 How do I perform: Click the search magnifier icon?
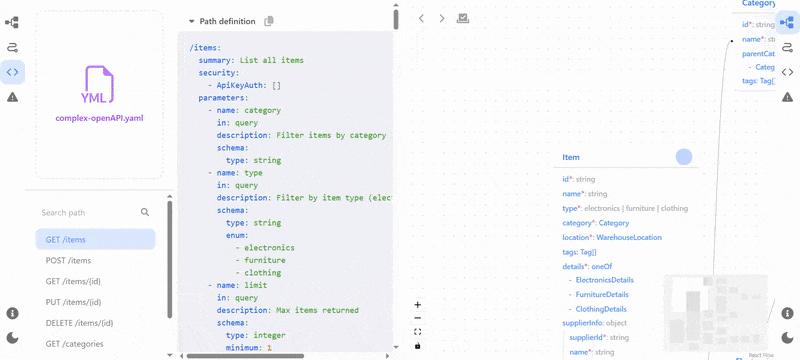click(145, 212)
